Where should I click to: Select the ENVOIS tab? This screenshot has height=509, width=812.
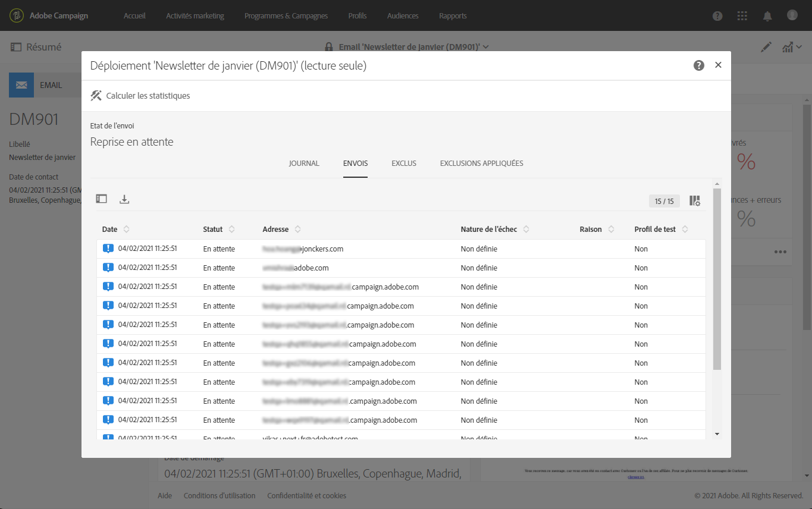click(x=355, y=164)
